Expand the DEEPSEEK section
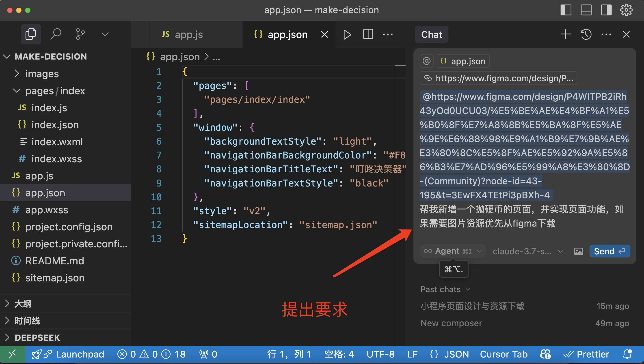Viewport: 644px width, 364px height. 66,338
